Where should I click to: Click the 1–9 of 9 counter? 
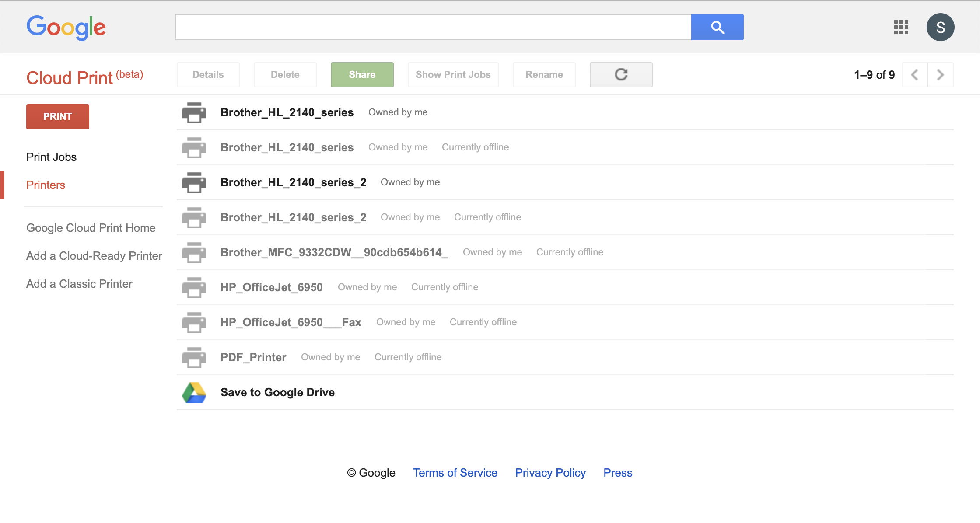[x=875, y=75]
